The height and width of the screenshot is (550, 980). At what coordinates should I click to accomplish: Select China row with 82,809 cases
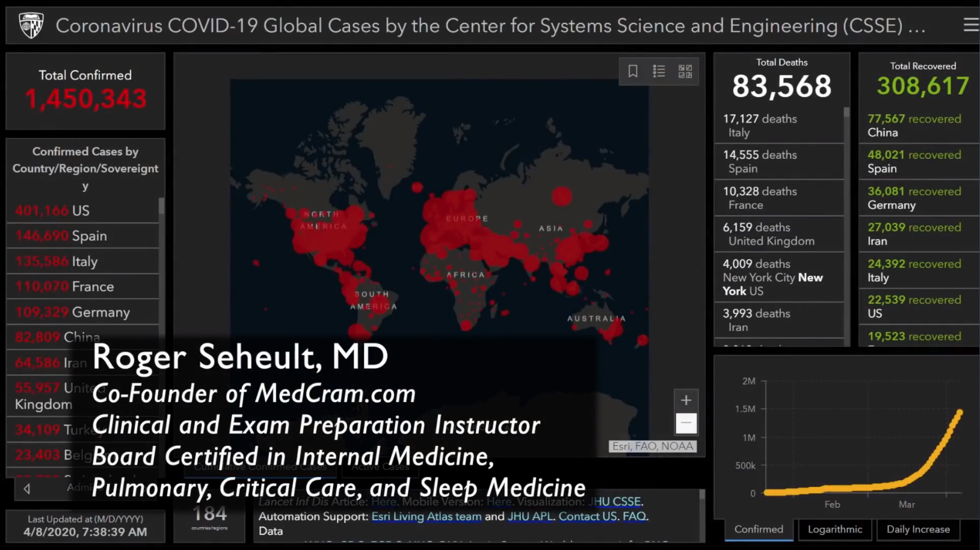coord(83,337)
